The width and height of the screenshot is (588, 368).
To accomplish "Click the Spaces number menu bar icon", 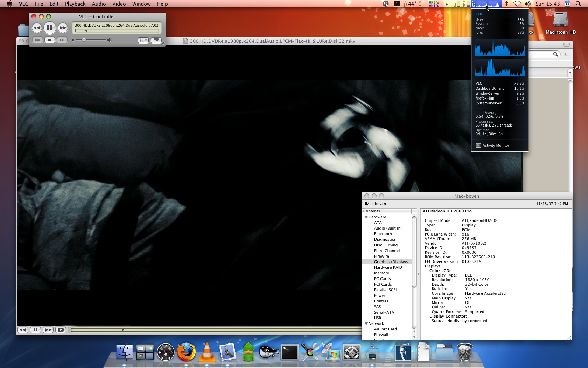I will pos(397,4).
